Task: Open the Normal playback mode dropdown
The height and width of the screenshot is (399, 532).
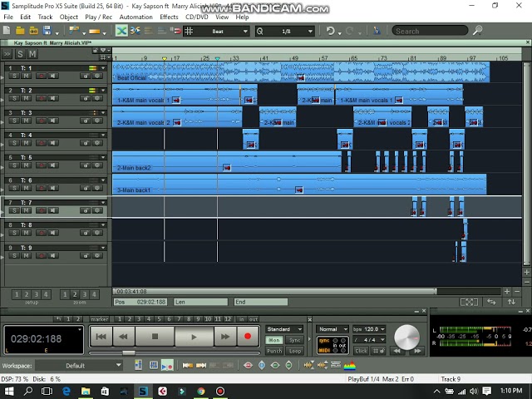Action: tap(332, 329)
